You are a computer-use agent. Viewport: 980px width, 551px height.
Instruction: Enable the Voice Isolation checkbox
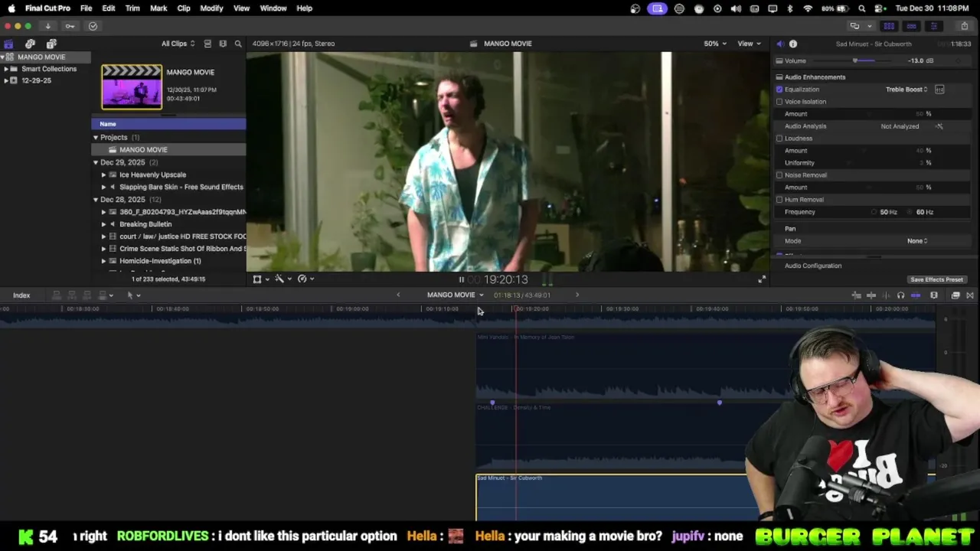(779, 102)
